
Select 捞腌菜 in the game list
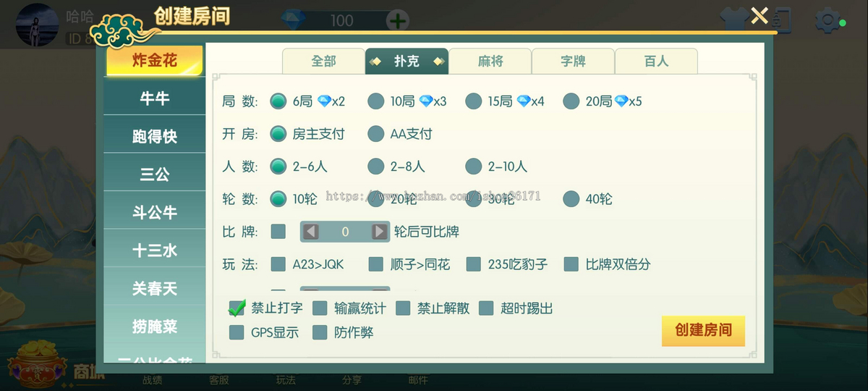[x=154, y=327]
